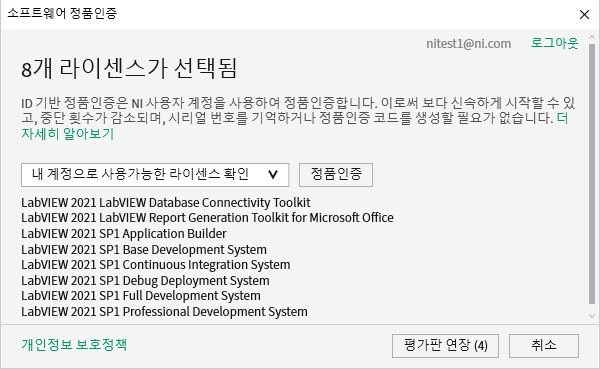Open the 개인정보 보호정책 link
The width and height of the screenshot is (600, 369).
74,345
